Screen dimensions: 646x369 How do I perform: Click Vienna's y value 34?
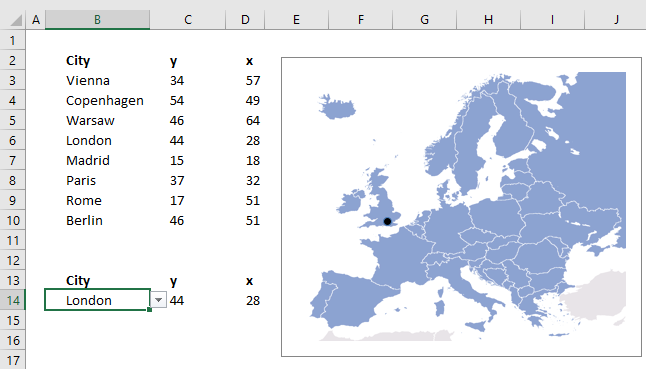(177, 80)
